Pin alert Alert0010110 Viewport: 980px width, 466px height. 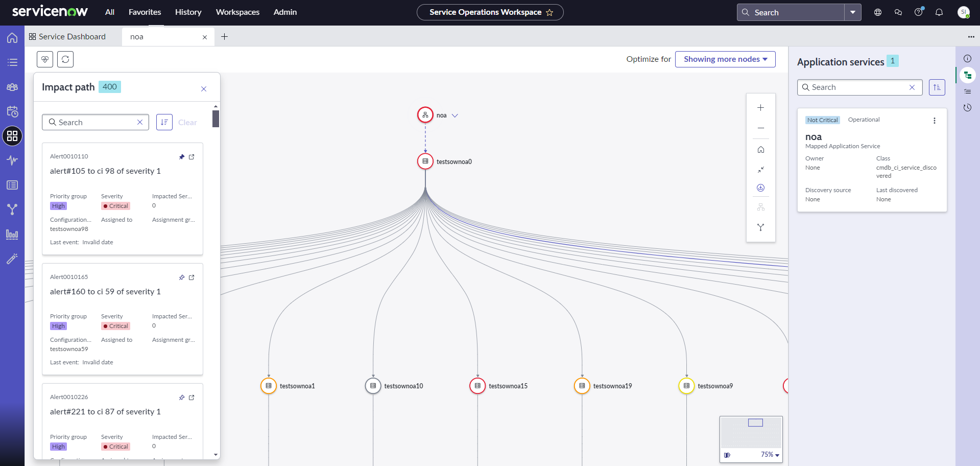[182, 157]
